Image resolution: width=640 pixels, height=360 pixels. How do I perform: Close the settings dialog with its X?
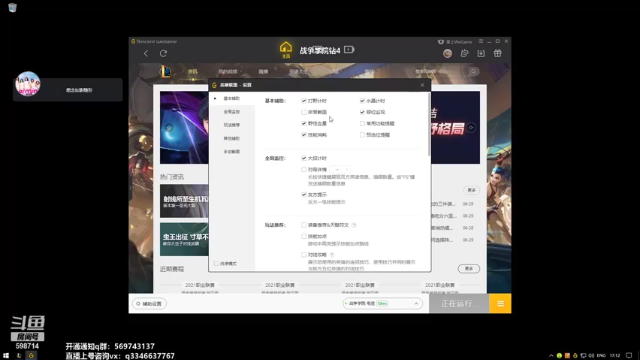coord(422,85)
